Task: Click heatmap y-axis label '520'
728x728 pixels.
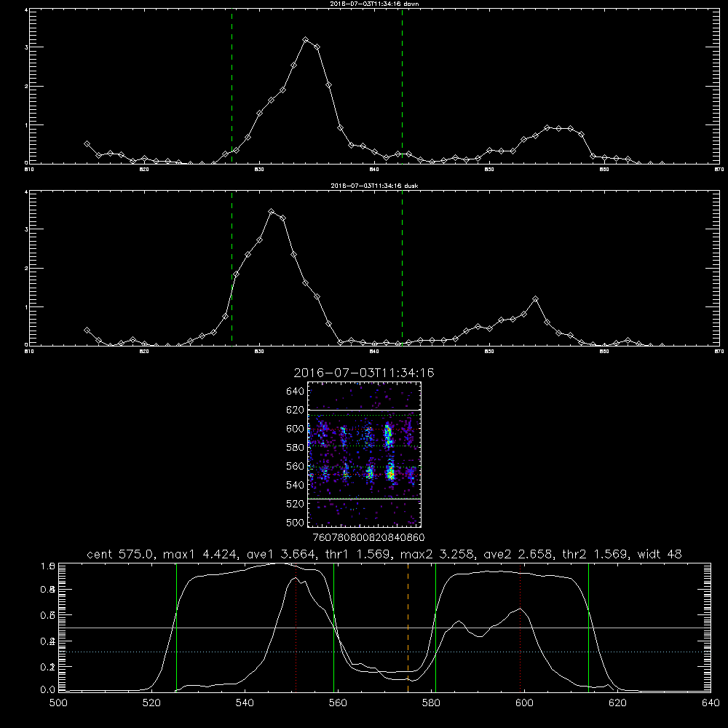Action: click(x=296, y=504)
